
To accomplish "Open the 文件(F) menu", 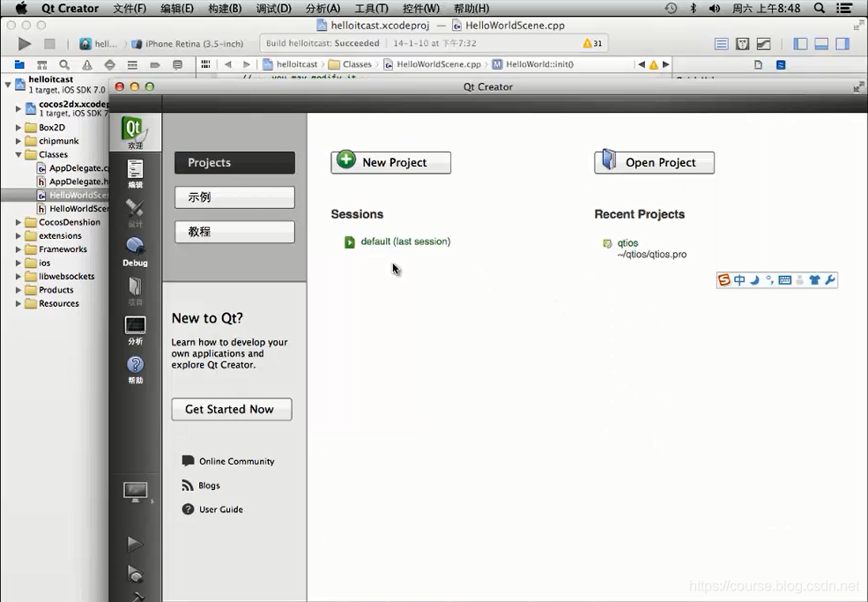I will (x=130, y=8).
